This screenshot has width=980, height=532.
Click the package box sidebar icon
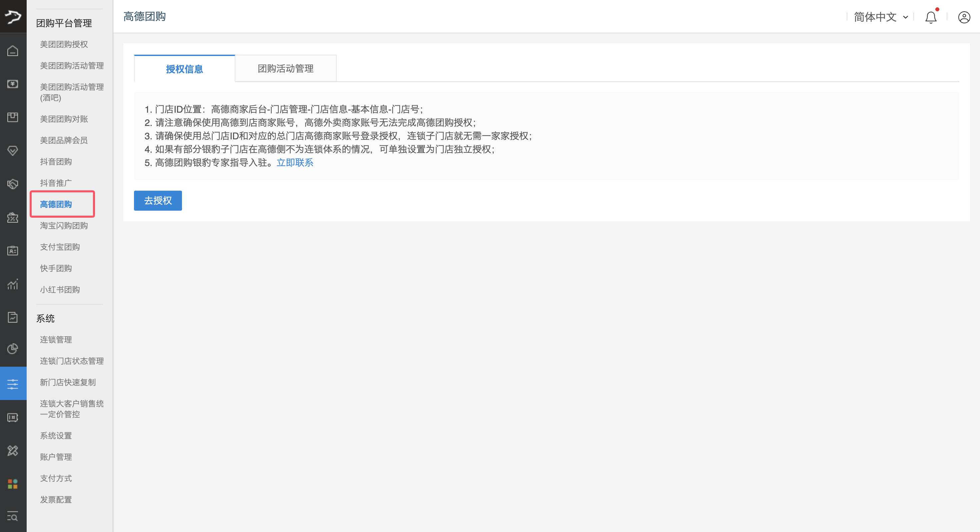13,117
